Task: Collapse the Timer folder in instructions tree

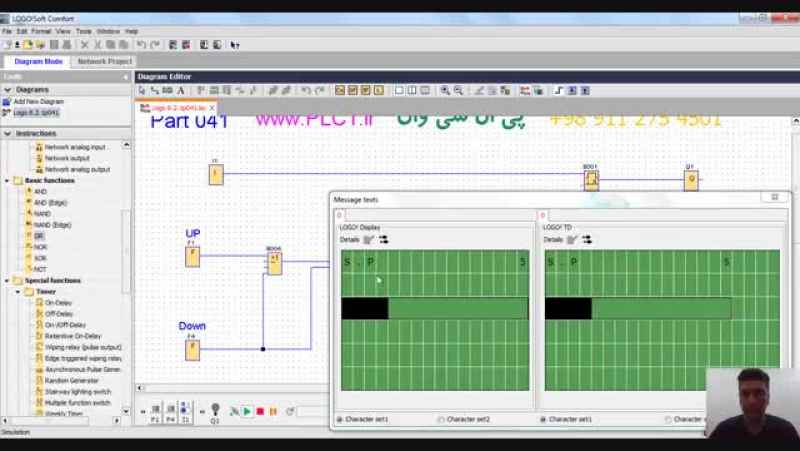Action: pyautogui.click(x=18, y=292)
